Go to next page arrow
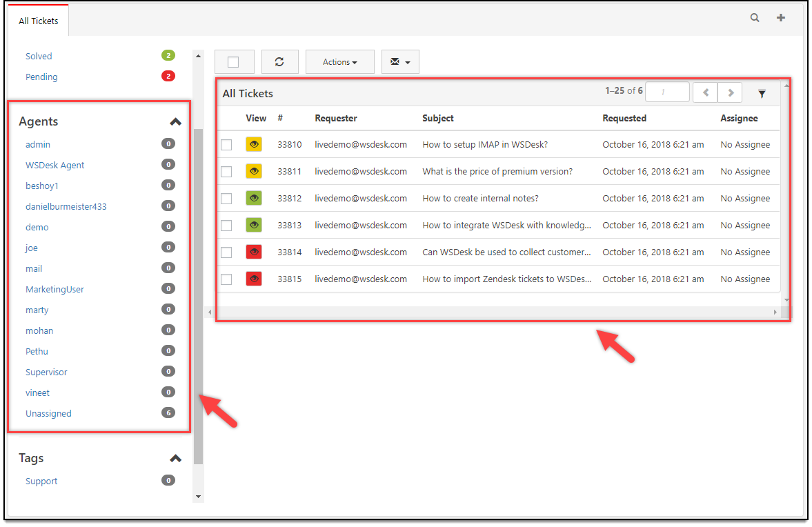Viewport: 812px width, 527px height. coord(730,92)
